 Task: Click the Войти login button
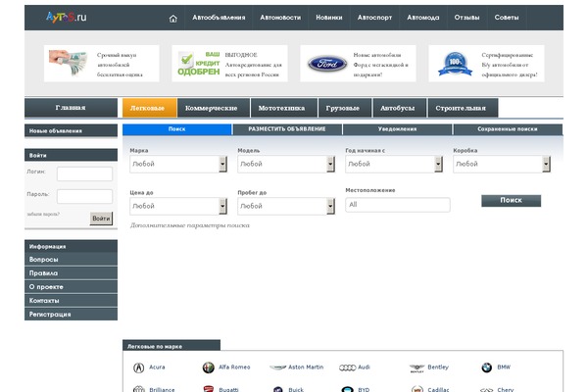coord(101,219)
